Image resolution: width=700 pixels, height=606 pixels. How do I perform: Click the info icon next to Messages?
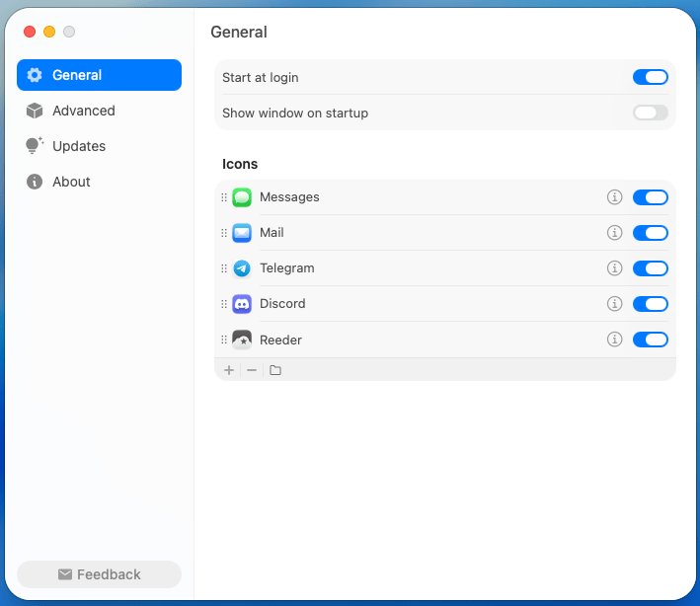(x=614, y=197)
